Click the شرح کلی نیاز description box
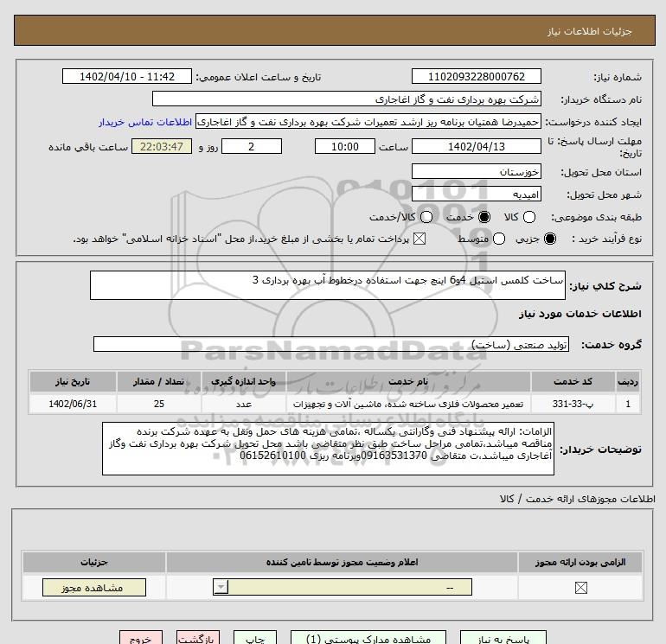Screen dimensions: 666x644 pos(328,285)
